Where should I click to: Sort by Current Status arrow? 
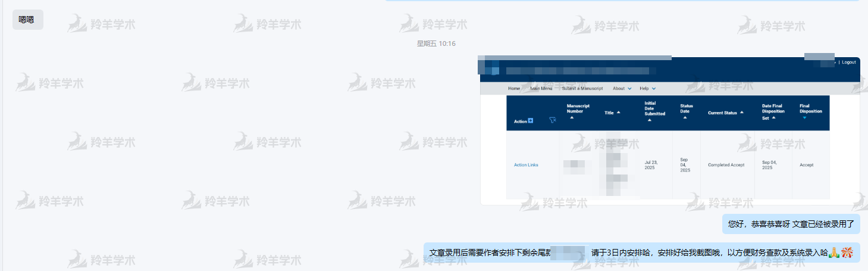click(742, 113)
